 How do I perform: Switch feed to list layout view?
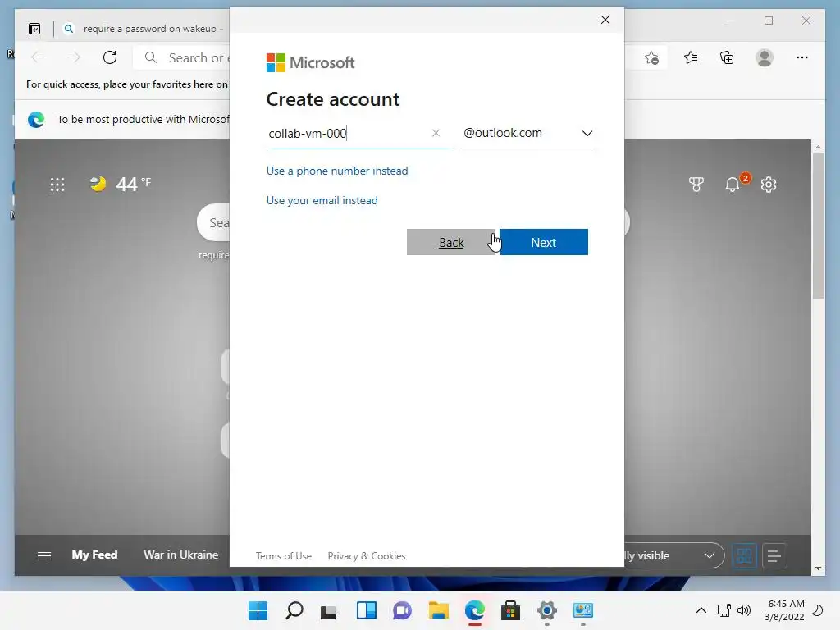(774, 555)
